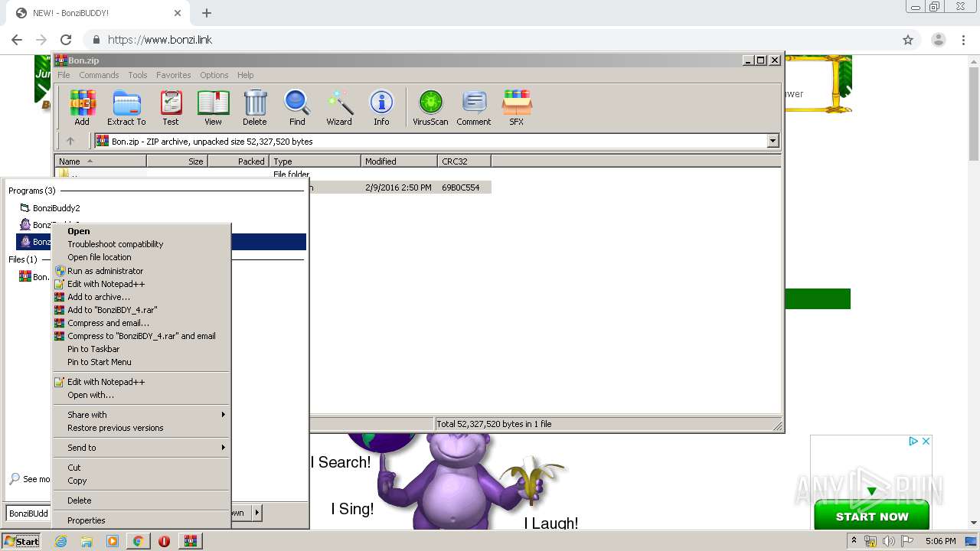Bookmark this page with the star icon

coord(908,40)
